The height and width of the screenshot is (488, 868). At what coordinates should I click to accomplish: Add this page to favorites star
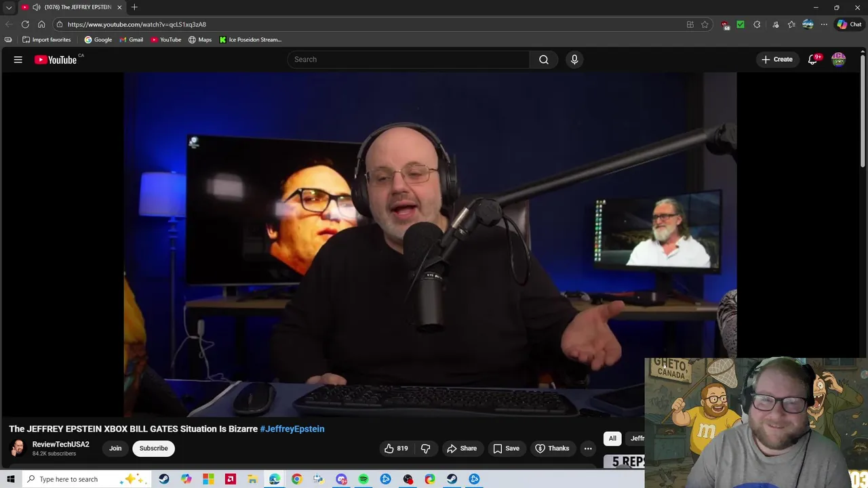705,24
